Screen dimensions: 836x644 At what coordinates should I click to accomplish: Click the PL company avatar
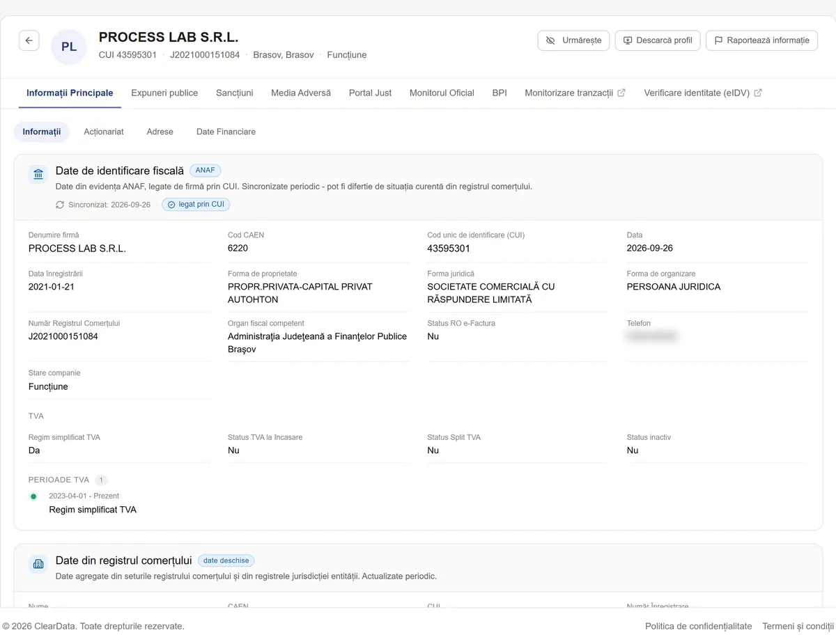click(69, 47)
